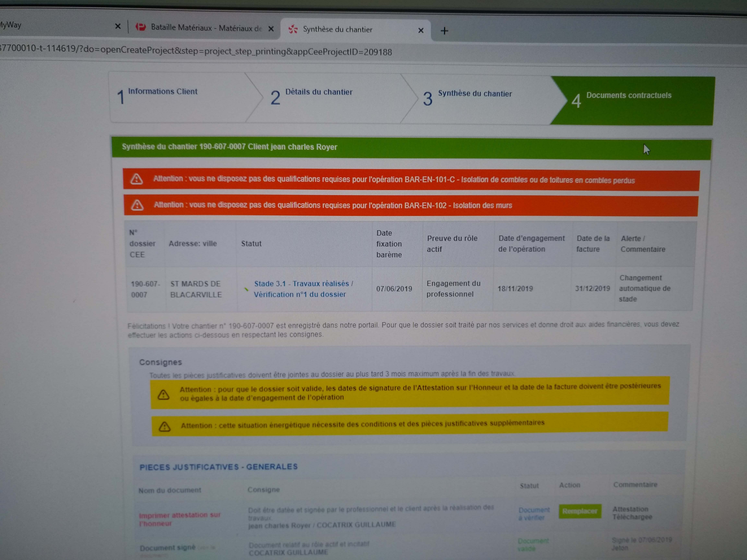747x560 pixels.
Task: Open a new browser tab with plus icon
Action: 444,31
